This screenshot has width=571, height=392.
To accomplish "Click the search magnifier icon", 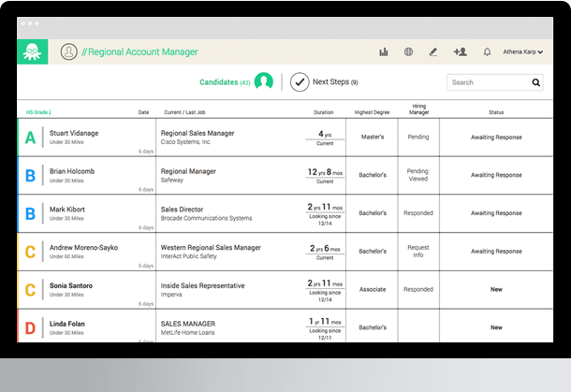I will 536,82.
